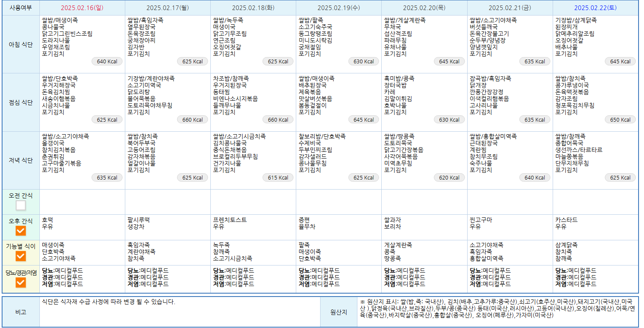Click the 브로컬리두부무침 menu item
The image size is (644, 328).
coord(235,156)
